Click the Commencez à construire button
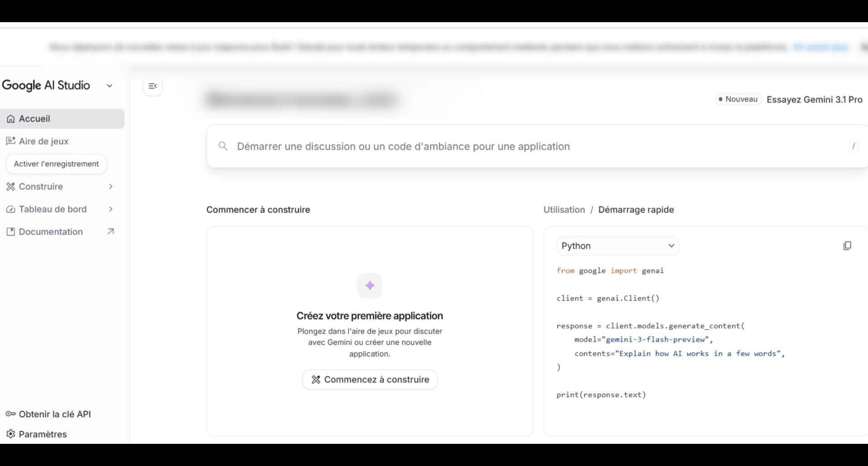This screenshot has height=466, width=868. [x=369, y=380]
